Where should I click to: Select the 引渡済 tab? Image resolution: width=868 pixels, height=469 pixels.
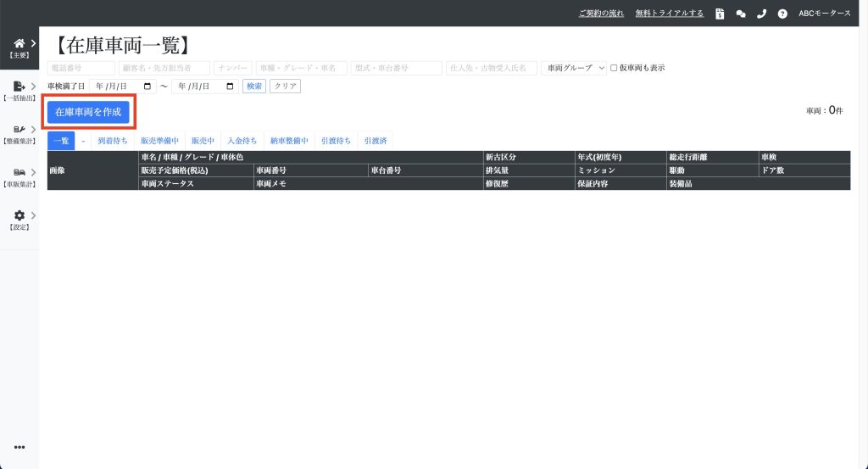click(x=376, y=141)
